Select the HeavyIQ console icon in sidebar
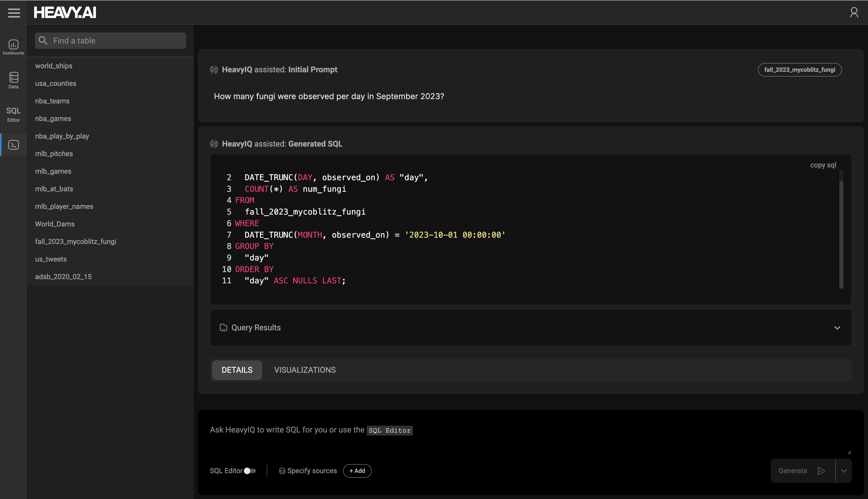Viewport: 868px width, 499px height. (13, 144)
